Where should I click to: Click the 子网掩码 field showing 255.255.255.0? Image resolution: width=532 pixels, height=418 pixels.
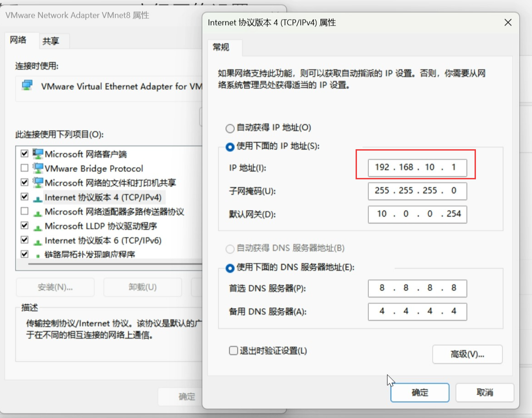point(417,191)
